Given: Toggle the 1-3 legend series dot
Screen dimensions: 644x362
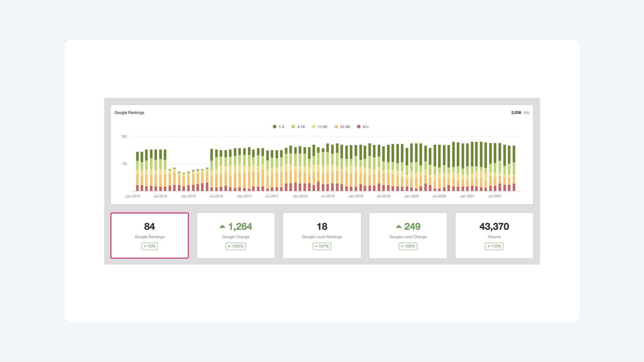Looking at the screenshot, I should [x=274, y=127].
